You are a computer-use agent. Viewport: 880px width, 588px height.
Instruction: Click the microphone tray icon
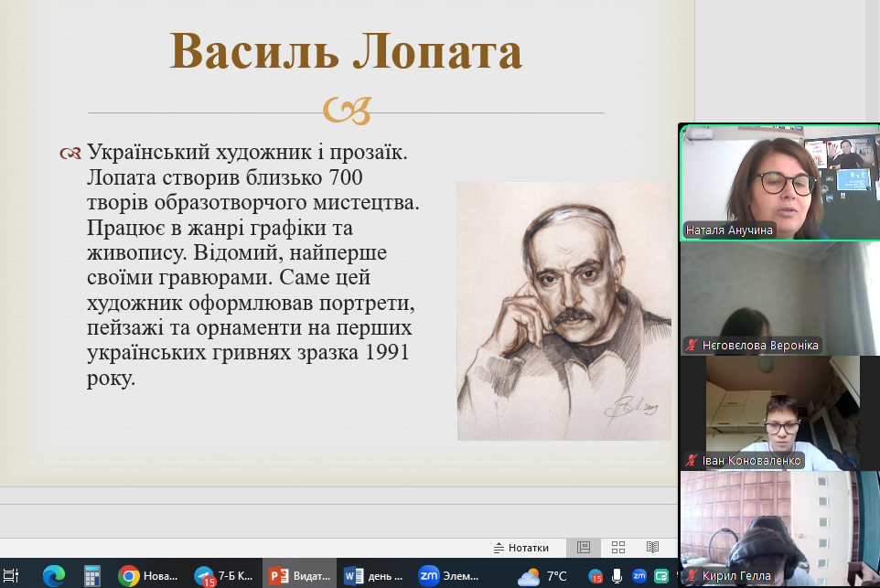click(x=617, y=576)
